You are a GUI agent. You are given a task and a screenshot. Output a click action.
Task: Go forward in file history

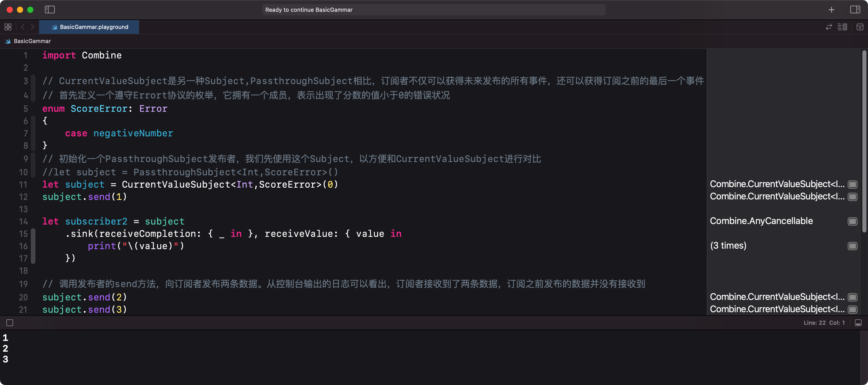click(32, 27)
